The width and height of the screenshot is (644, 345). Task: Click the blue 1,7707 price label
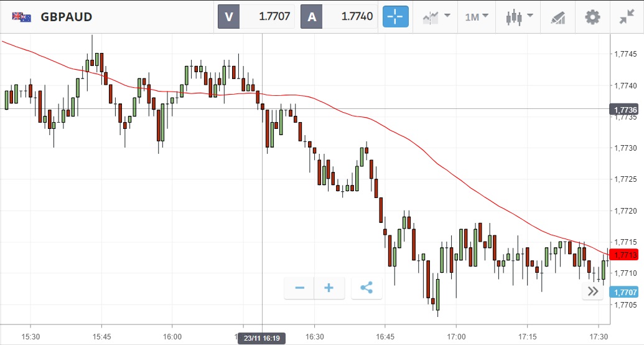624,292
